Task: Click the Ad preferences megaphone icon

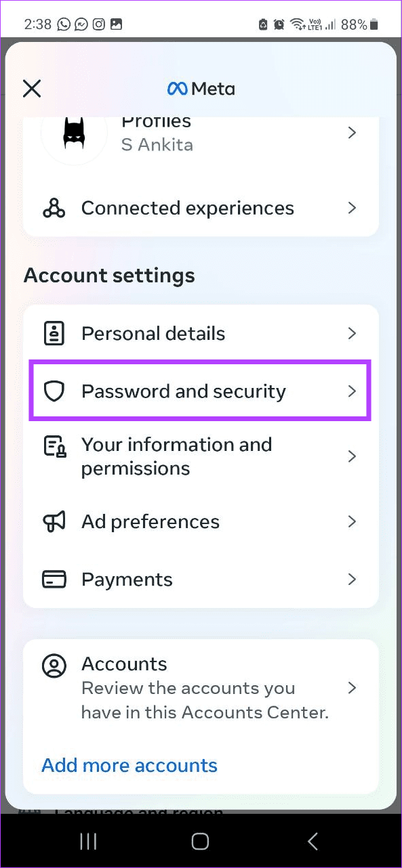Action: coord(54,521)
